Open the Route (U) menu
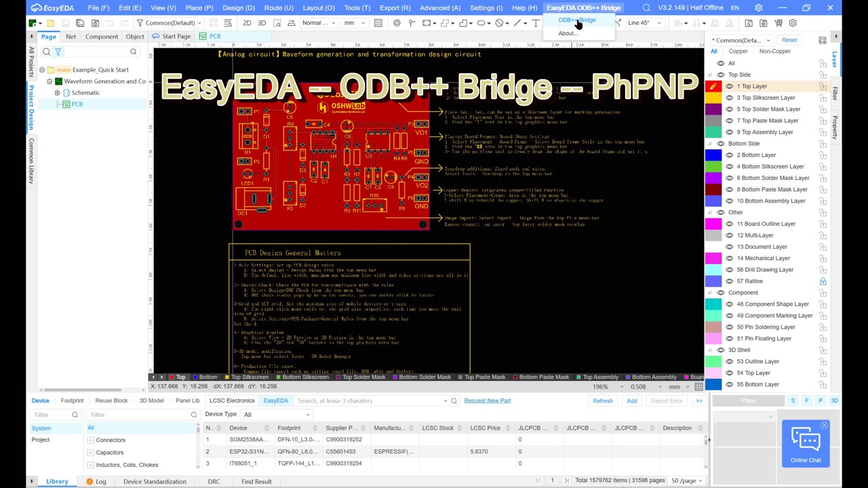This screenshot has height=488, width=868. 279,7
